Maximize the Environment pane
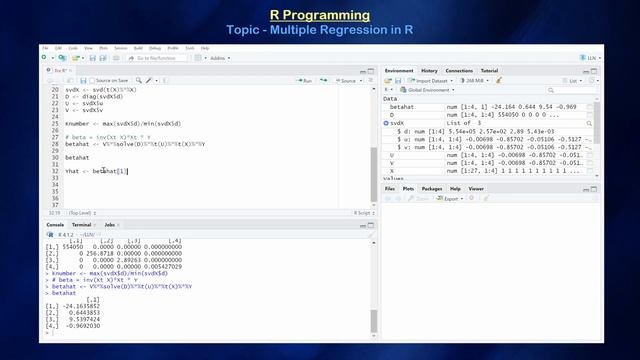 [594, 71]
